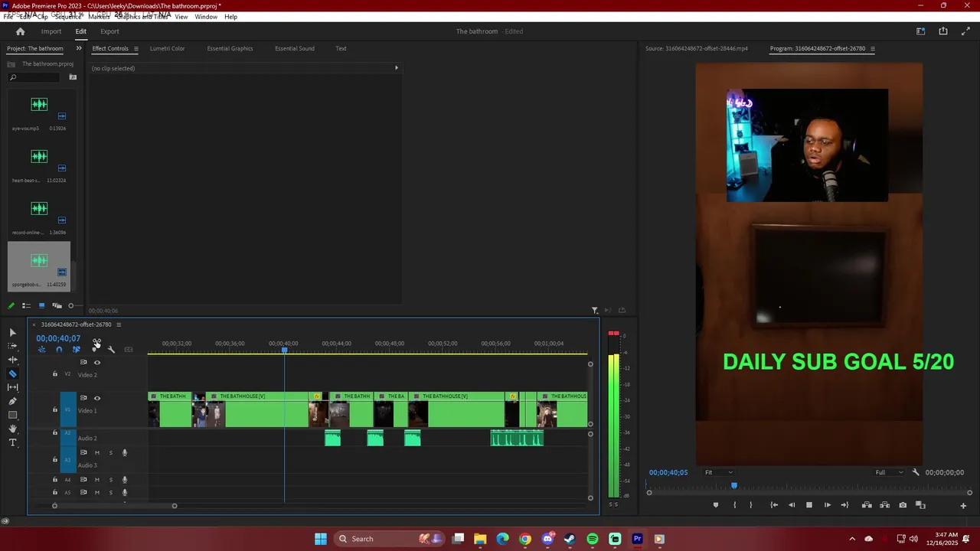Toggle Linked Selection in timeline
Viewport: 980px width, 551px height.
(x=76, y=350)
